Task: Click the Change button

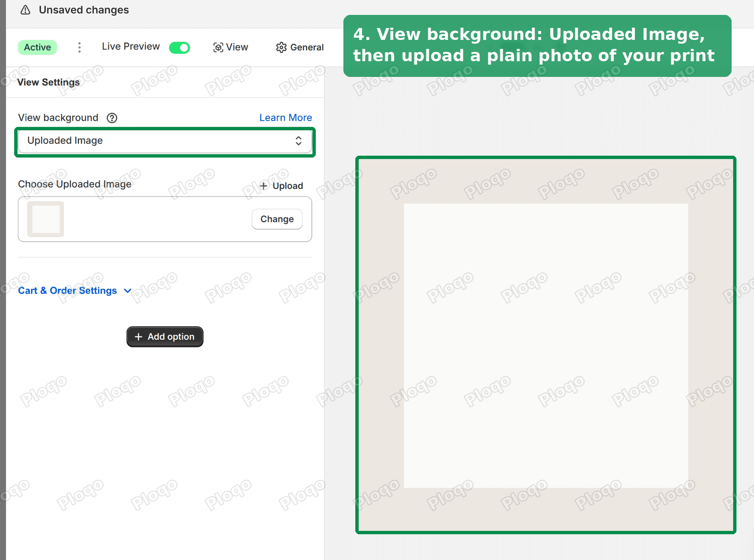Action: (x=277, y=219)
